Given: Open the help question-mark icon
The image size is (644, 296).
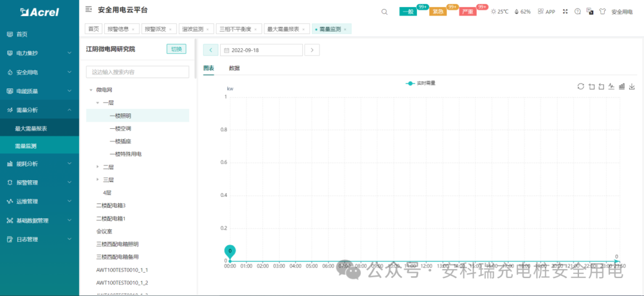Looking at the screenshot, I should [577, 11].
